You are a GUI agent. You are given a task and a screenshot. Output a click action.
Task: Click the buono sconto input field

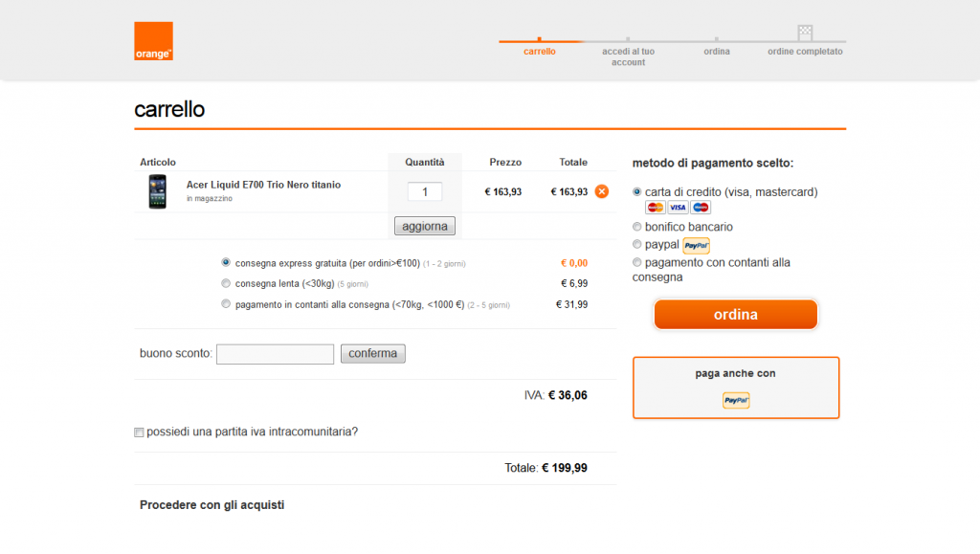pos(275,353)
